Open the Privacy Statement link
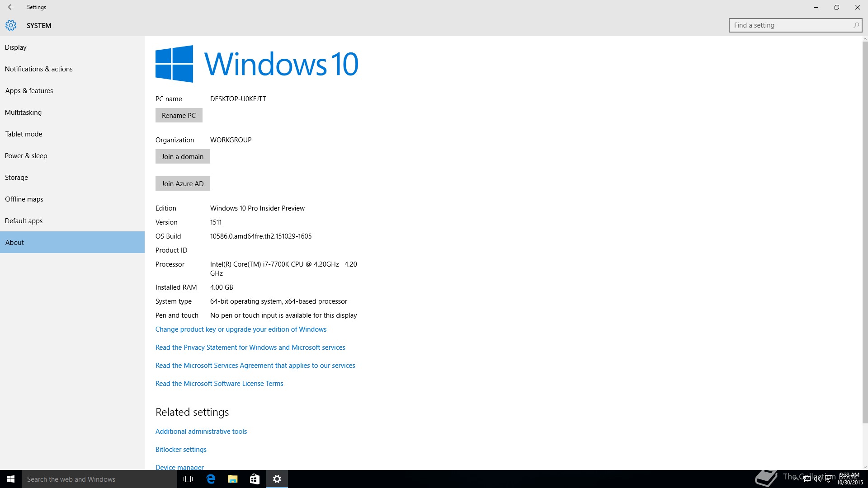The image size is (868, 488). click(250, 347)
